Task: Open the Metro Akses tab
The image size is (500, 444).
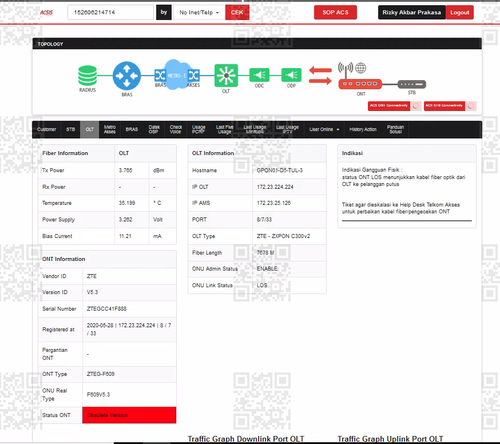Action: point(110,129)
